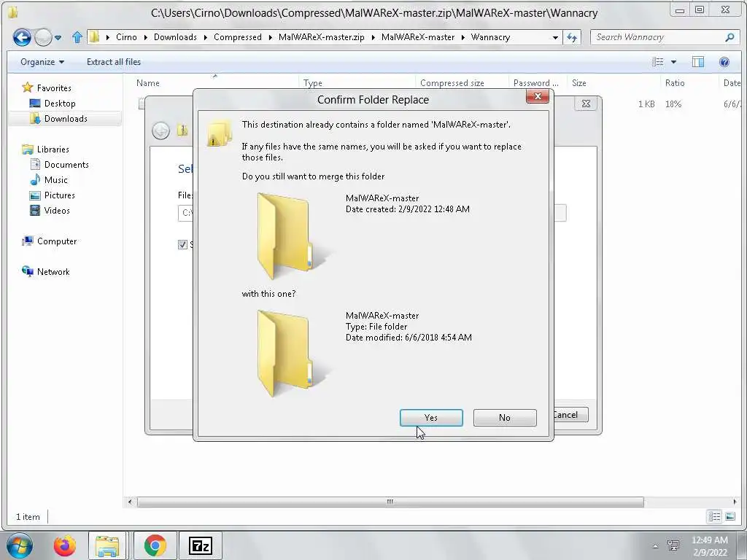
Task: Open Windows Explorer taskbar button
Action: (x=107, y=545)
